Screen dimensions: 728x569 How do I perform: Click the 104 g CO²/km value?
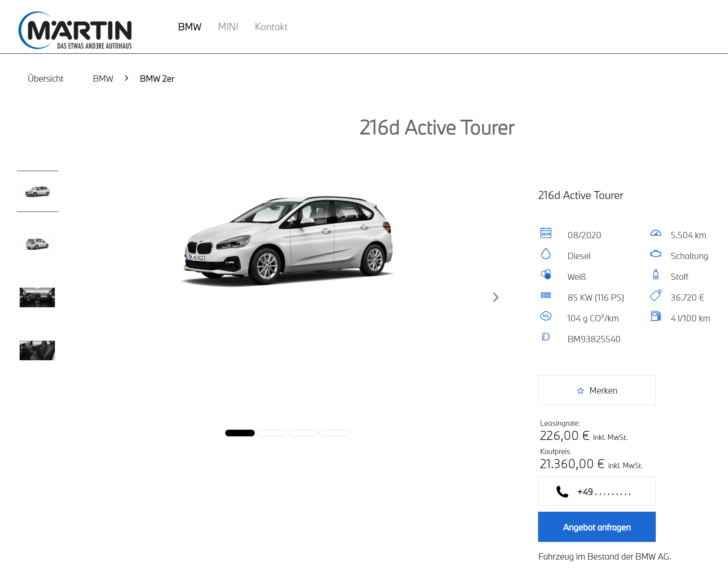click(x=593, y=318)
